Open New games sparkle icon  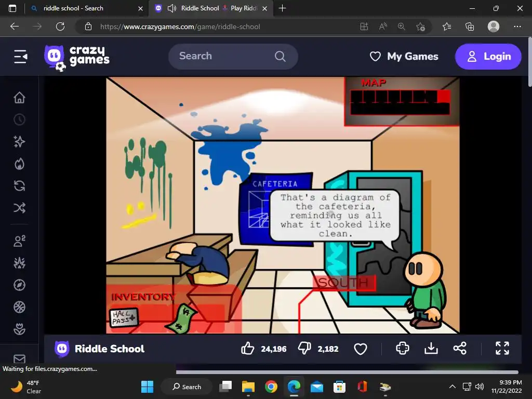[x=19, y=141]
